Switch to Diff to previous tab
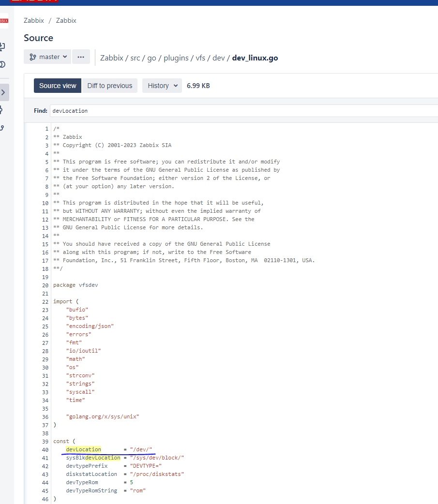Viewport: 438px width, 504px height. (x=110, y=86)
